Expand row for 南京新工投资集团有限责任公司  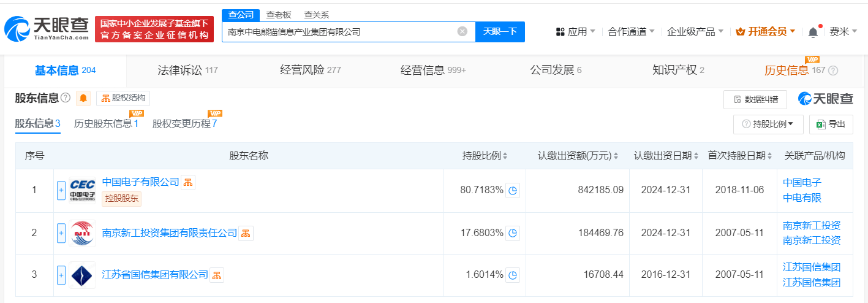pyautogui.click(x=61, y=233)
